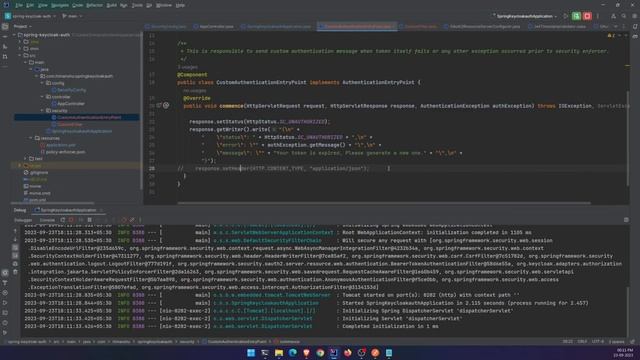The height and width of the screenshot is (360, 640).
Task: Open File Explorer from taskbar
Action: pos(279,353)
